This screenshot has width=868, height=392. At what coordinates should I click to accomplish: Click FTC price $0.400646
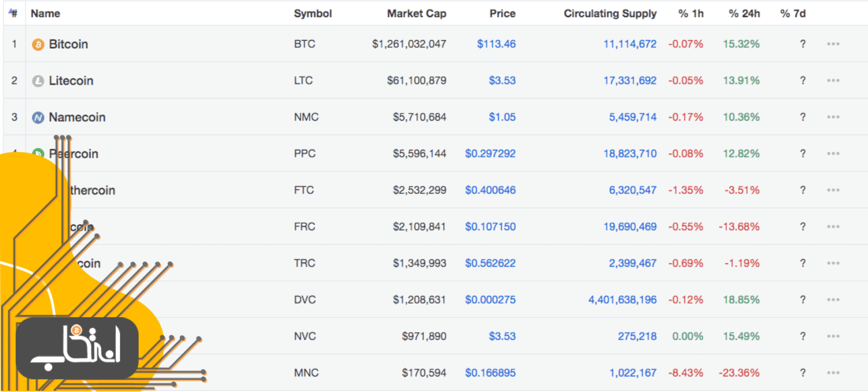pos(490,190)
